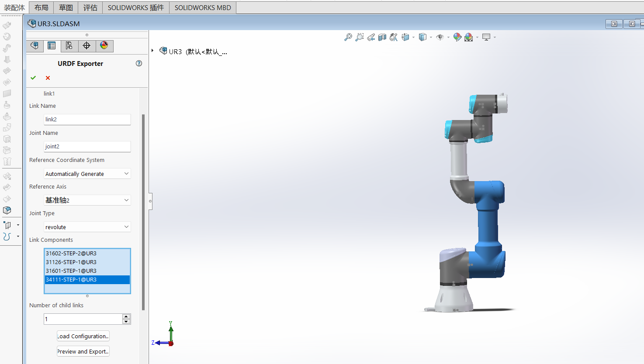The width and height of the screenshot is (644, 364).
Task: Click the View Orientation cube icon
Action: tap(405, 37)
